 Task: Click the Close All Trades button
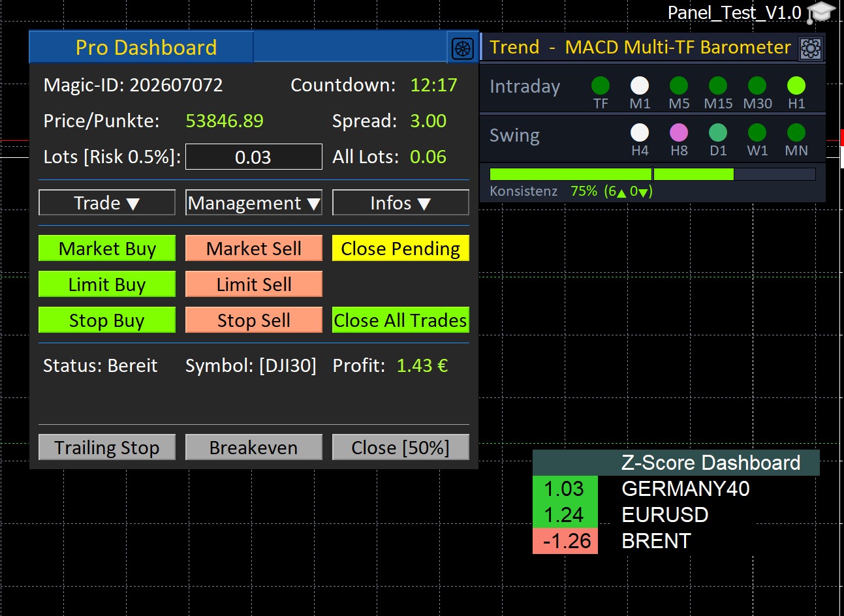coord(401,320)
